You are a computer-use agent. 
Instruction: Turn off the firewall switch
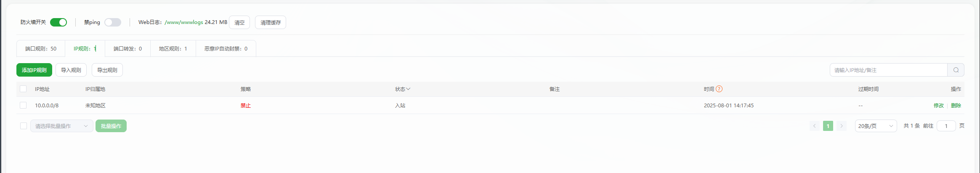tap(58, 22)
